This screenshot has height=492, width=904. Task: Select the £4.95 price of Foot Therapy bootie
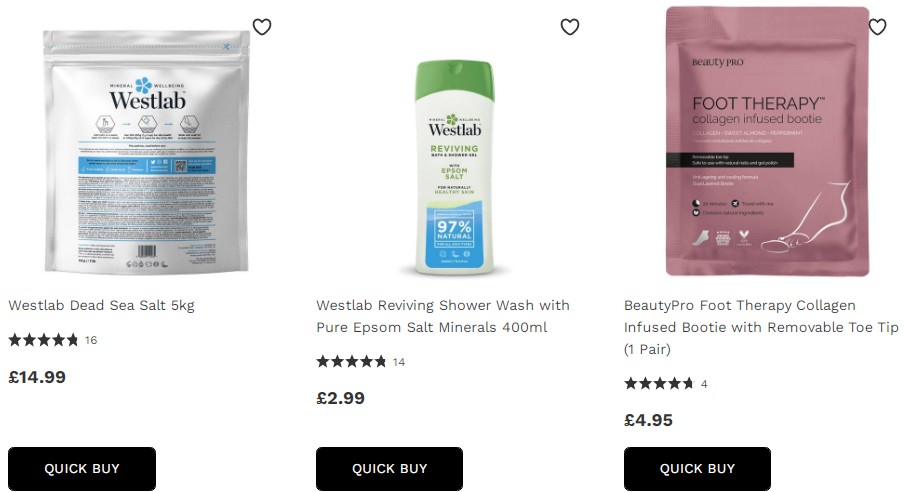[x=648, y=420]
